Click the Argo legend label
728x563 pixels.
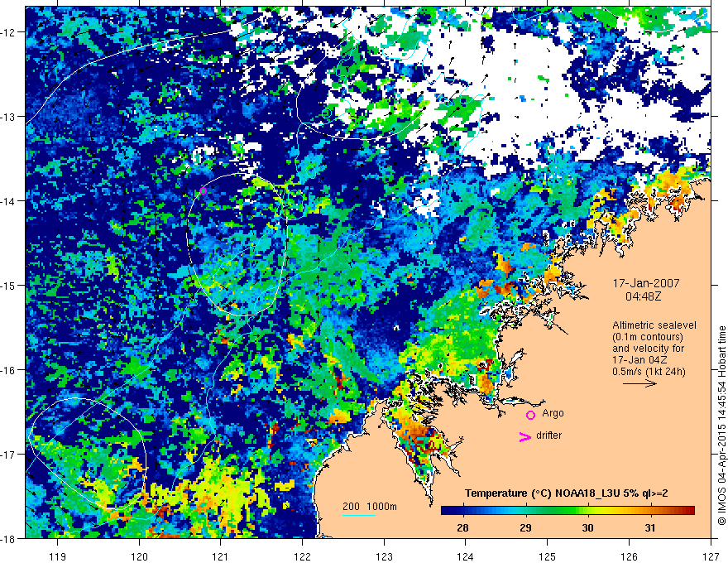tap(553, 413)
